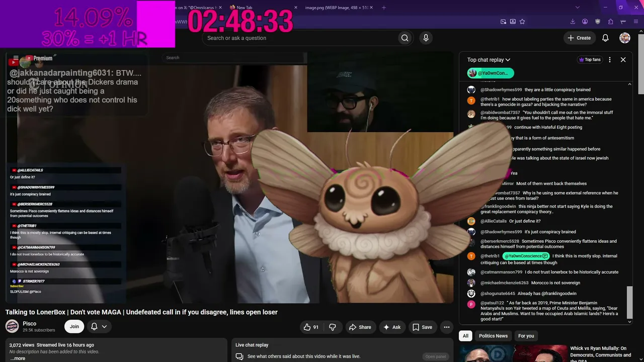Like the video with the thumbs-up button

(311, 327)
